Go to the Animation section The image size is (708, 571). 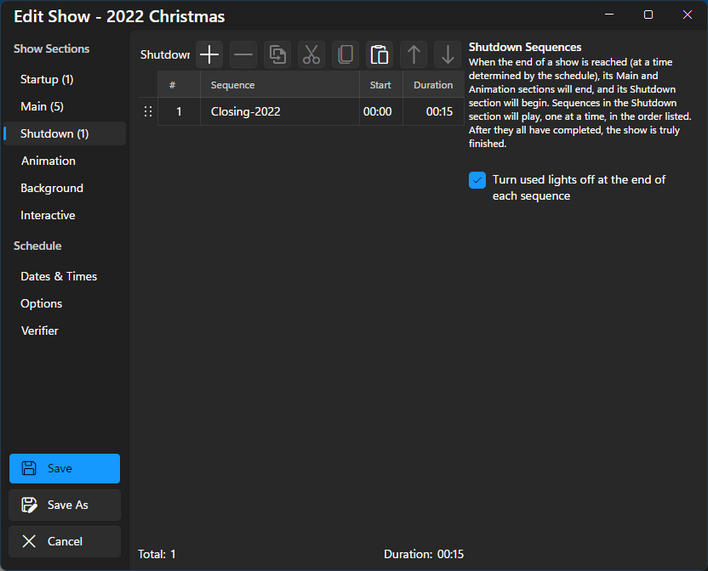[x=48, y=161]
